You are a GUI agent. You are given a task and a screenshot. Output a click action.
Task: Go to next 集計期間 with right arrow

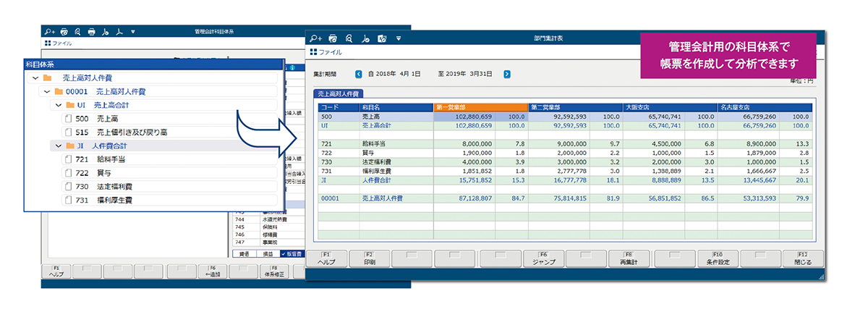(507, 74)
